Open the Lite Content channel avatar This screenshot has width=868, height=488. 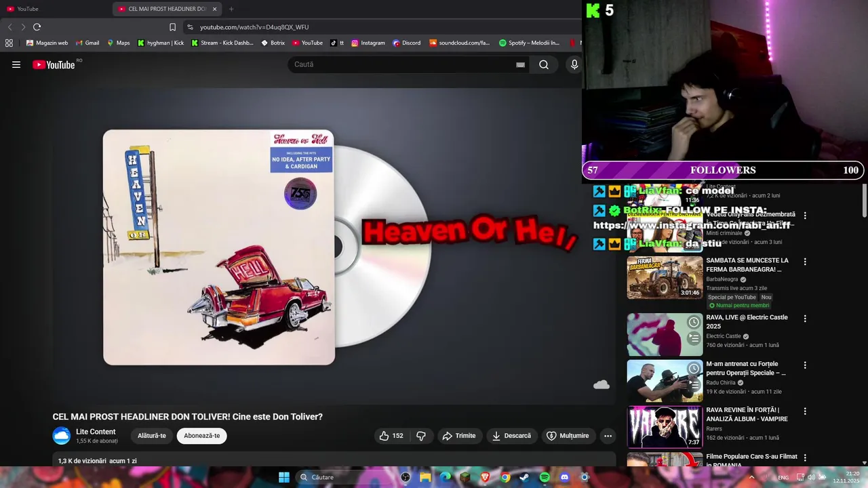click(x=62, y=436)
